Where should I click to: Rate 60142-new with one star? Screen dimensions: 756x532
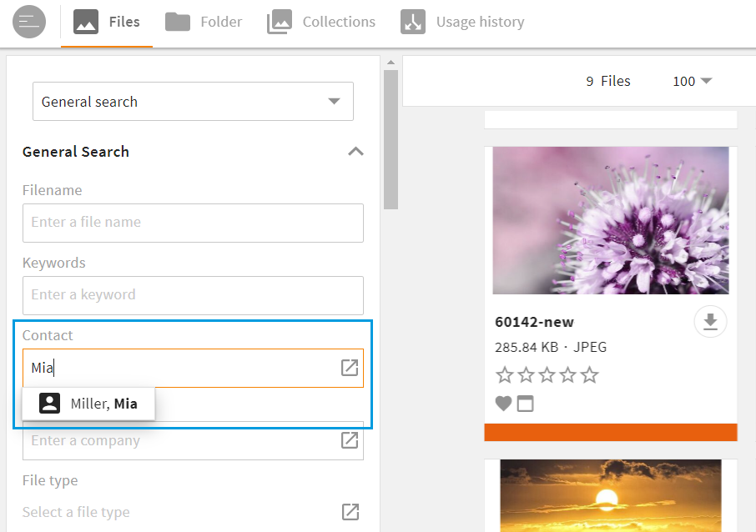click(504, 375)
